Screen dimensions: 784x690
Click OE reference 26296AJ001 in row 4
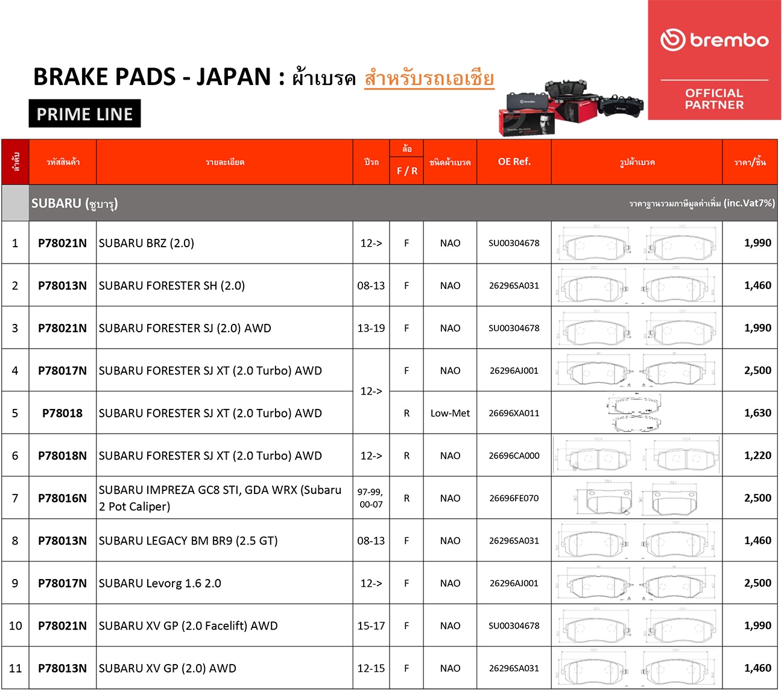pos(514,370)
